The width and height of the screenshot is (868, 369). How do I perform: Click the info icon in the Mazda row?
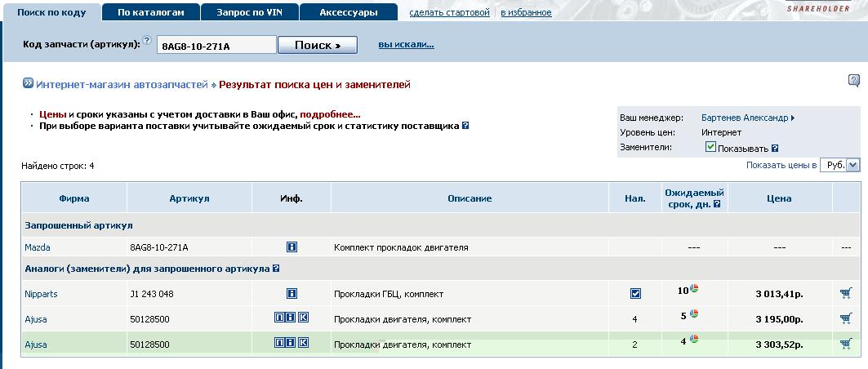pyautogui.click(x=292, y=247)
